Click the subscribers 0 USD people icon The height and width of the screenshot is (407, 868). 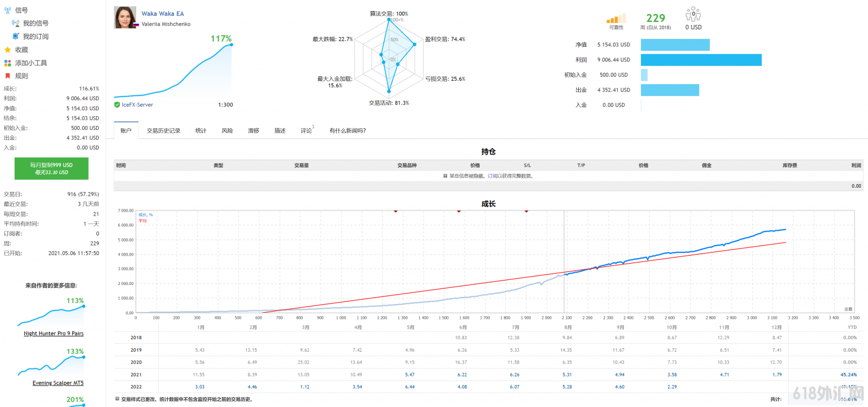click(693, 15)
